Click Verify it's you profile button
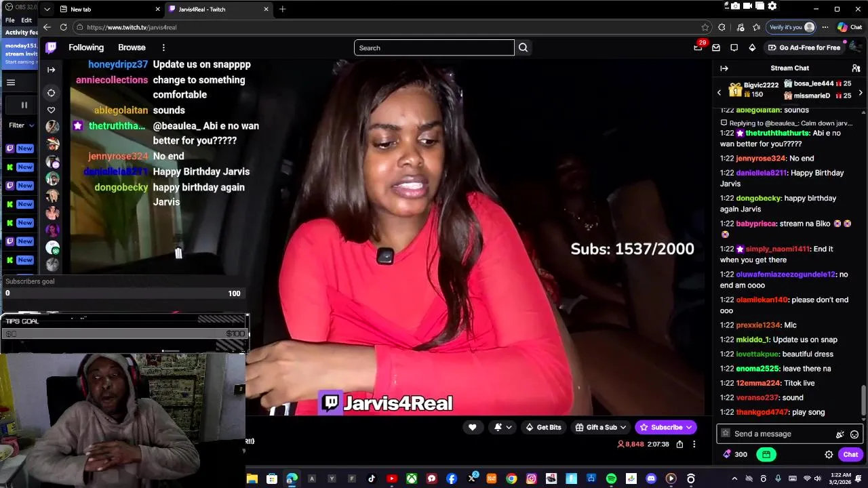868x488 pixels. pos(790,27)
